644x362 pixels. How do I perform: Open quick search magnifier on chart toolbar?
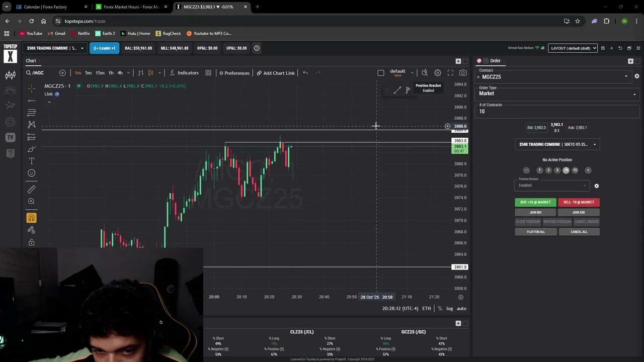425,73
